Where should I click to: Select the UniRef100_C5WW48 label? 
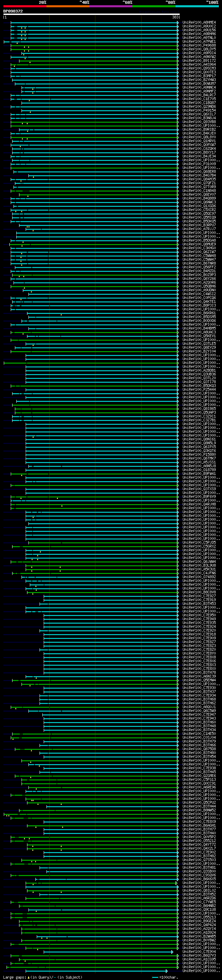[x=199, y=256]
